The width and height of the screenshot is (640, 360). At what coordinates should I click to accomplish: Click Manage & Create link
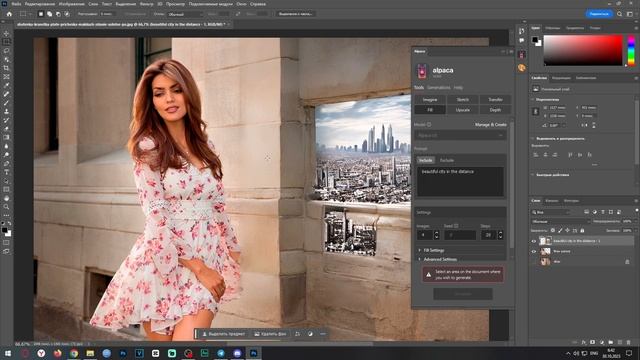[x=490, y=124]
